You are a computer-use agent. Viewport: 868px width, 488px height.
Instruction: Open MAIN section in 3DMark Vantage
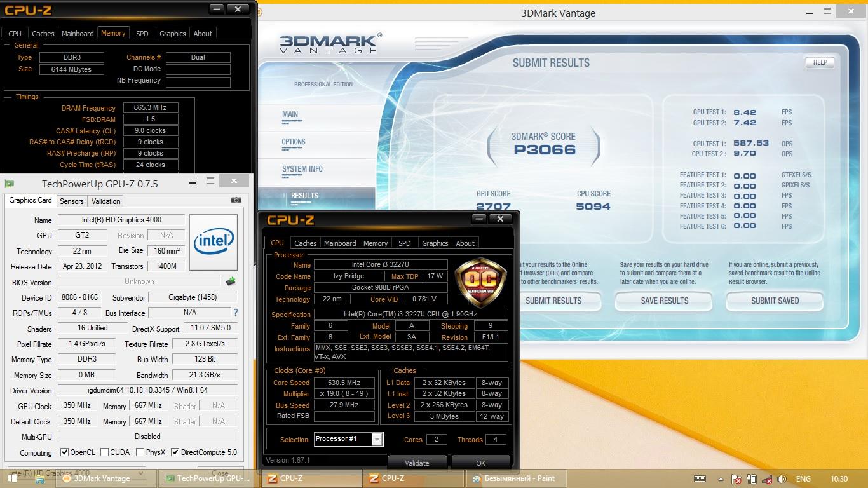coord(290,114)
